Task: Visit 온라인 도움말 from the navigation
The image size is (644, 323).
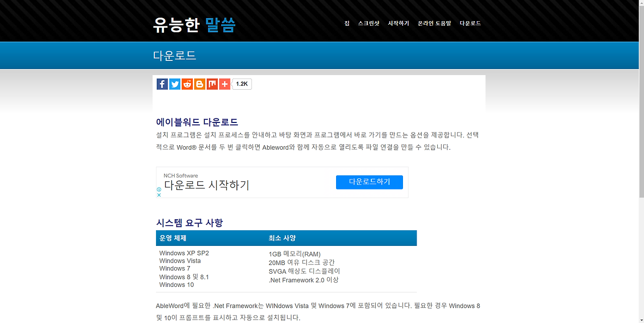Action: (x=434, y=23)
